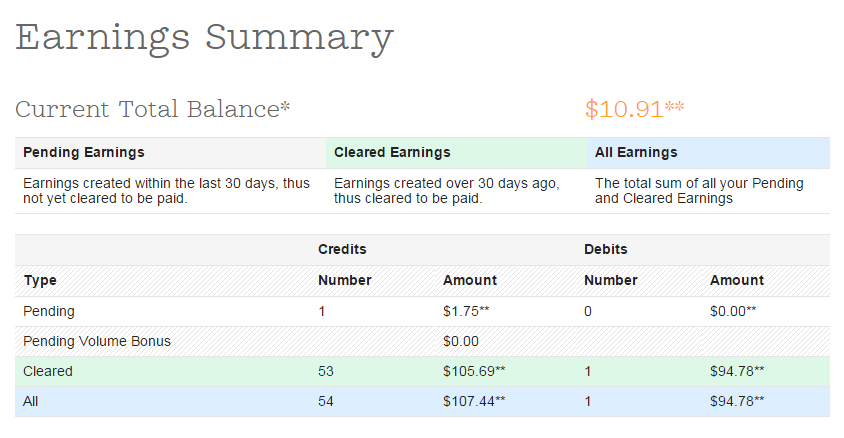Click the Pending Volume Bonus row label
This screenshot has width=844, height=438.
tap(97, 341)
